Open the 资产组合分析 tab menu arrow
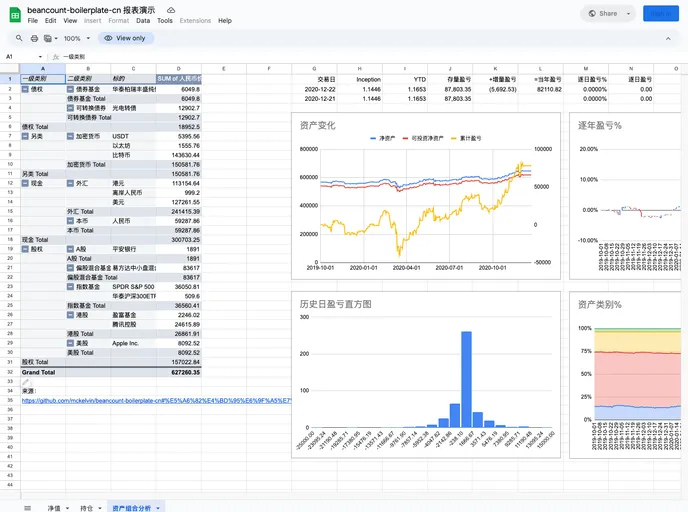This screenshot has width=688, height=512. pyautogui.click(x=158, y=508)
